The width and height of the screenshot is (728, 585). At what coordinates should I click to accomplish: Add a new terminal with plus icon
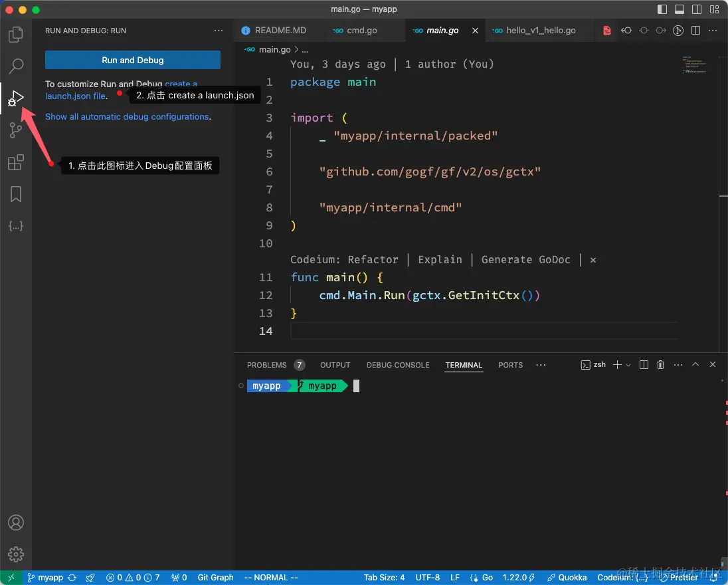(x=617, y=365)
